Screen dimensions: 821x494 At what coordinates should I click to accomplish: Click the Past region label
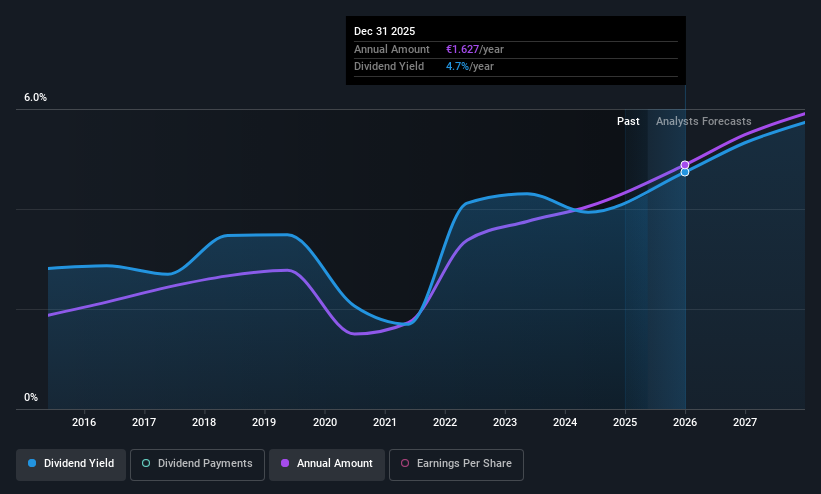[628, 122]
